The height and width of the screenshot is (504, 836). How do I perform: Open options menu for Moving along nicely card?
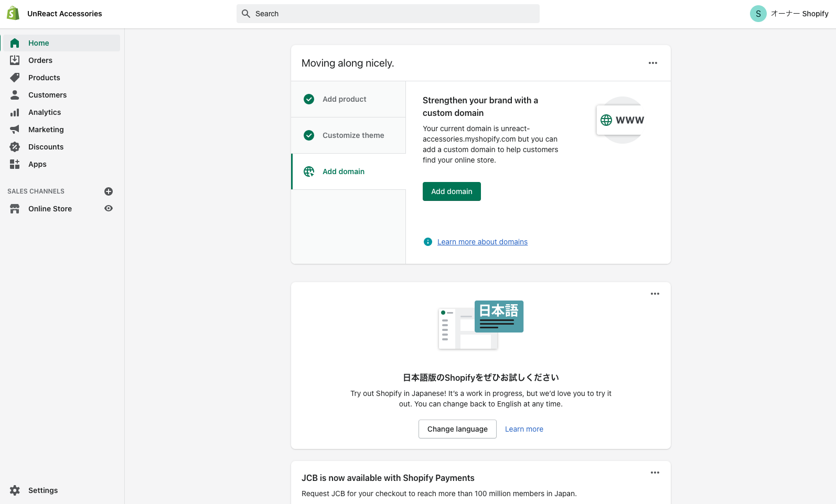click(x=653, y=63)
